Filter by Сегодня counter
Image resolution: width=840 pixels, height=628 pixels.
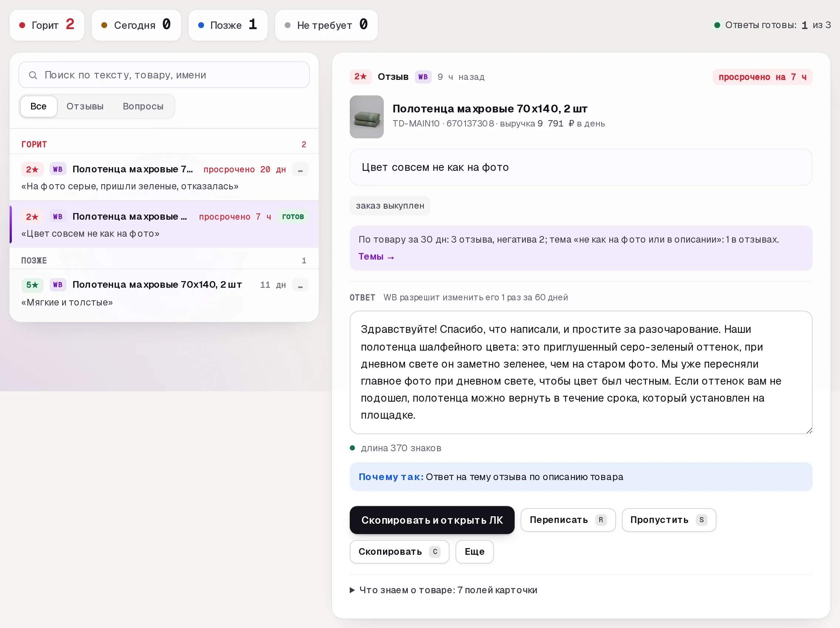pos(136,25)
